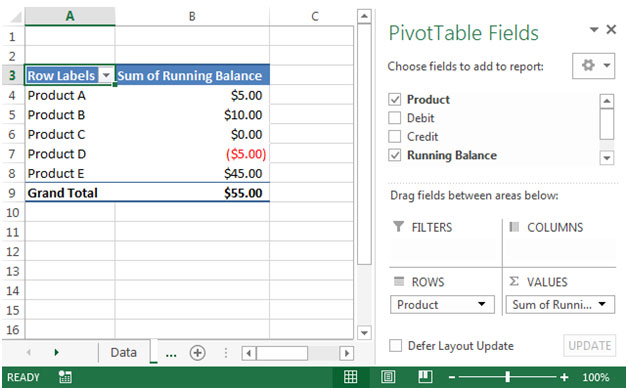
Task: Open the Row Labels filter dropdown
Action: tap(106, 75)
